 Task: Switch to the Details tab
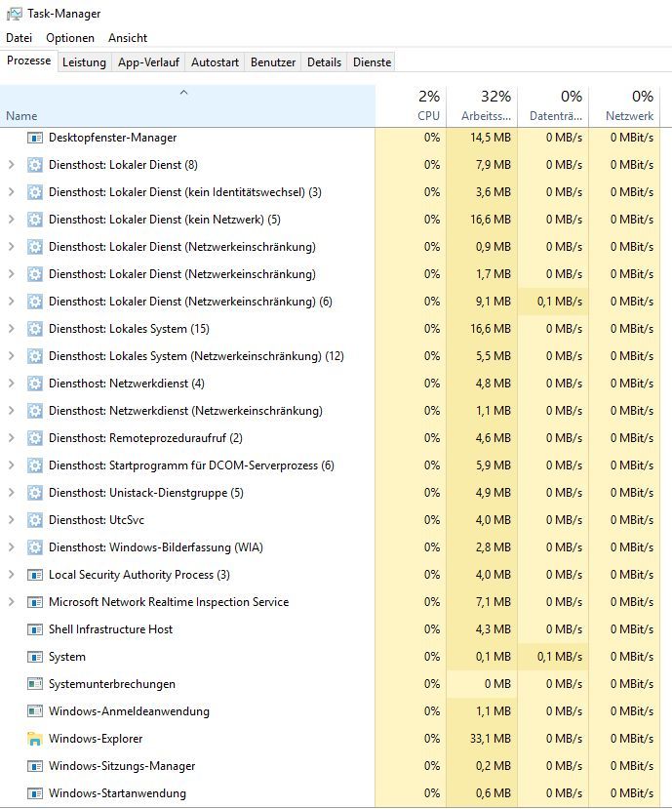click(x=325, y=62)
